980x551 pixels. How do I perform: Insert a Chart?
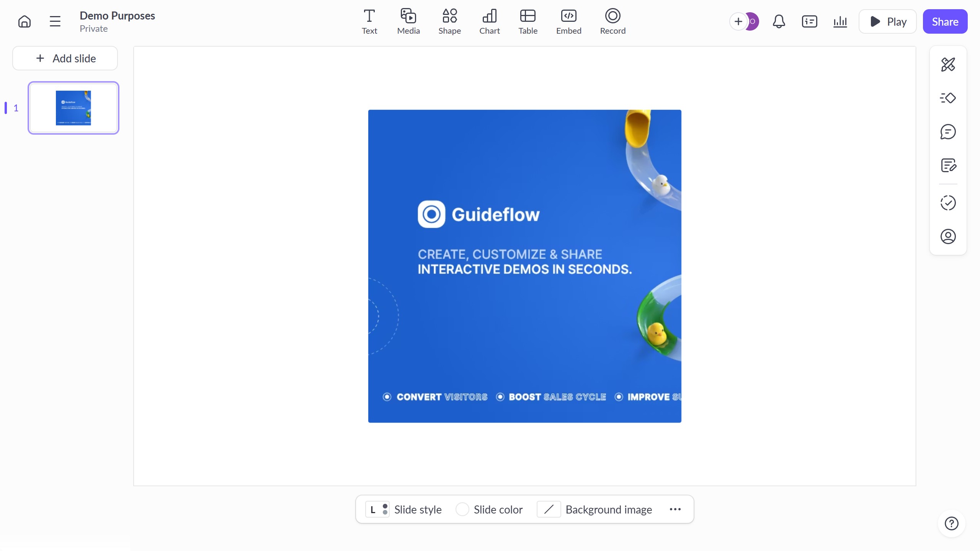(489, 21)
